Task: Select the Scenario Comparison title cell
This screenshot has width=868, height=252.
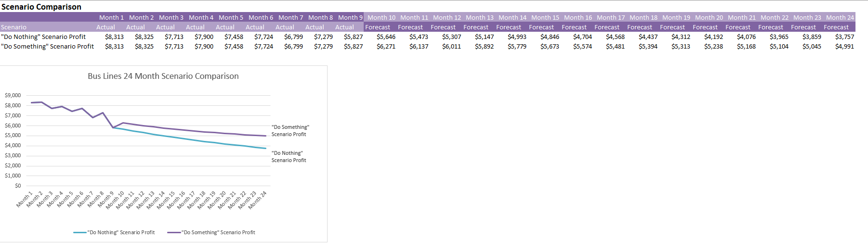Action: 41,7
